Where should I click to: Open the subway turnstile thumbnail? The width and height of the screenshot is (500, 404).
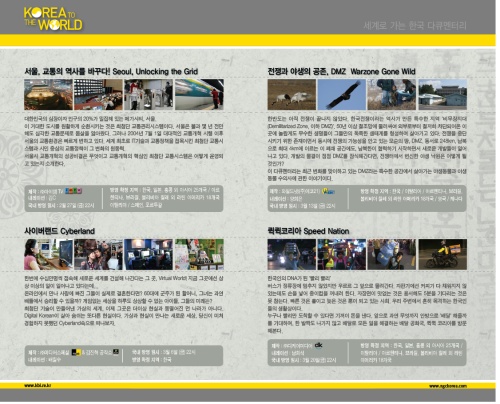pyautogui.click(x=149, y=95)
